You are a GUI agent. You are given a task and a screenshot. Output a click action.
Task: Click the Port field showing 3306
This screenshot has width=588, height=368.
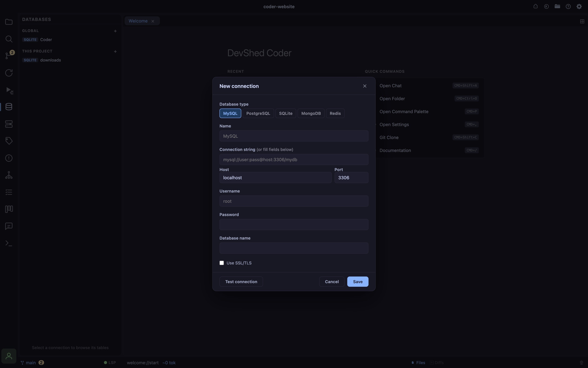tap(351, 178)
